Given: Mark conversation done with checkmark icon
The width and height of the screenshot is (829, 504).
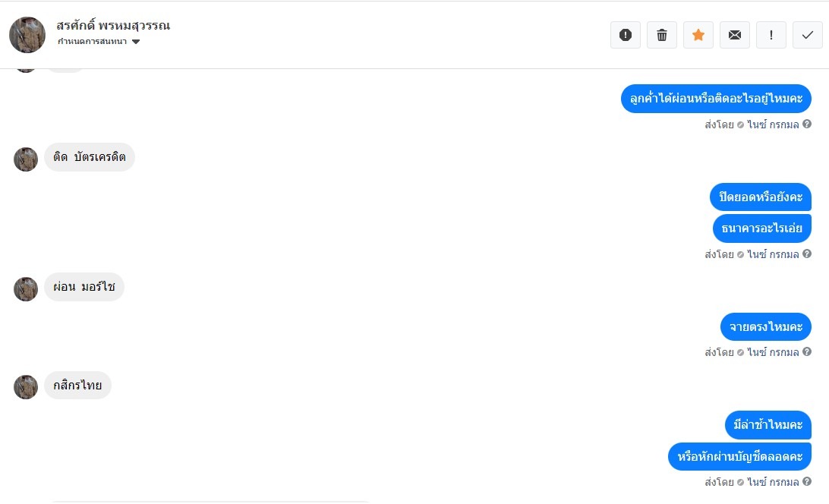Looking at the screenshot, I should click(x=808, y=35).
